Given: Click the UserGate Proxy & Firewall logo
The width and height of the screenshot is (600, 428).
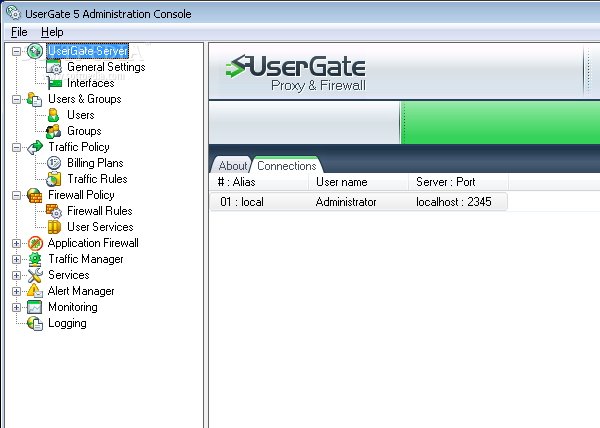Looking at the screenshot, I should [x=296, y=73].
